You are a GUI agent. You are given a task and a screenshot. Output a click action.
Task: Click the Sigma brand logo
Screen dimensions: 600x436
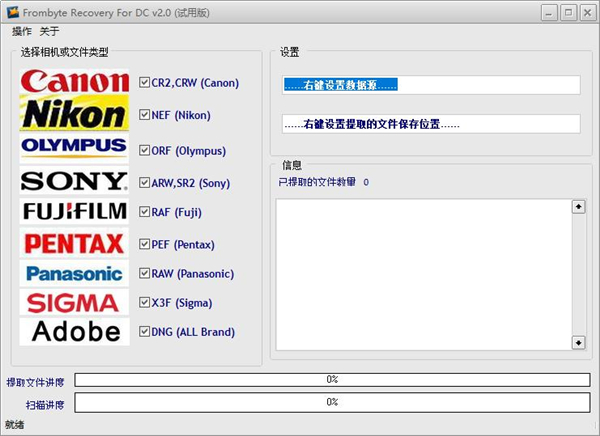pos(75,302)
